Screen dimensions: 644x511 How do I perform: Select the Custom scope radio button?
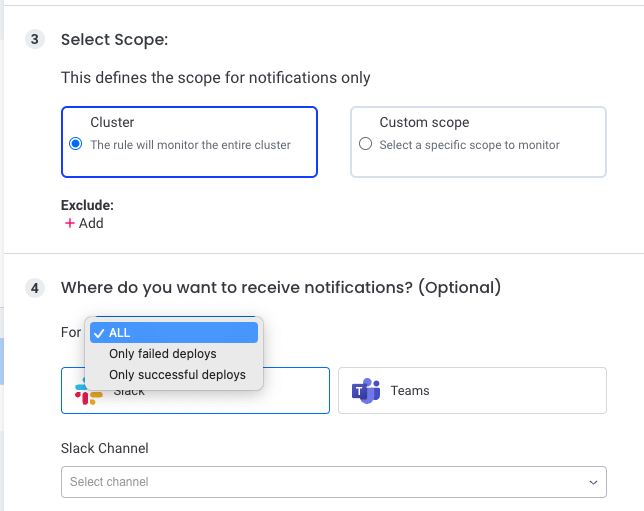(x=365, y=144)
